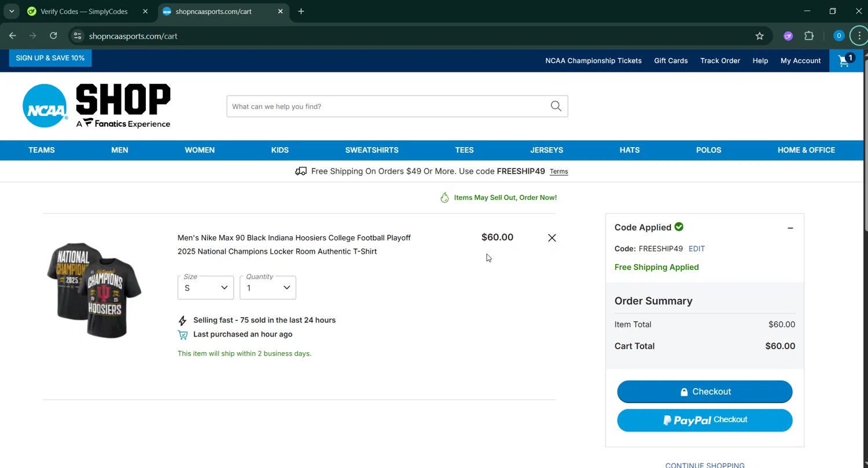Open the KIDS menu
Image resolution: width=868 pixels, height=468 pixels.
[x=280, y=150]
